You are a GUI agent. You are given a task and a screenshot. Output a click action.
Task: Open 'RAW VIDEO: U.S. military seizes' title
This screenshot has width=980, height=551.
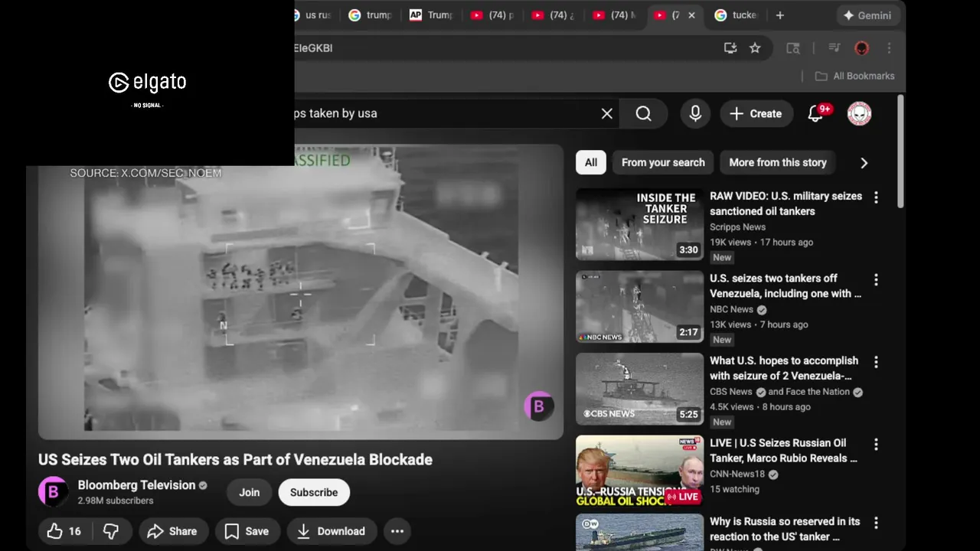click(786, 204)
